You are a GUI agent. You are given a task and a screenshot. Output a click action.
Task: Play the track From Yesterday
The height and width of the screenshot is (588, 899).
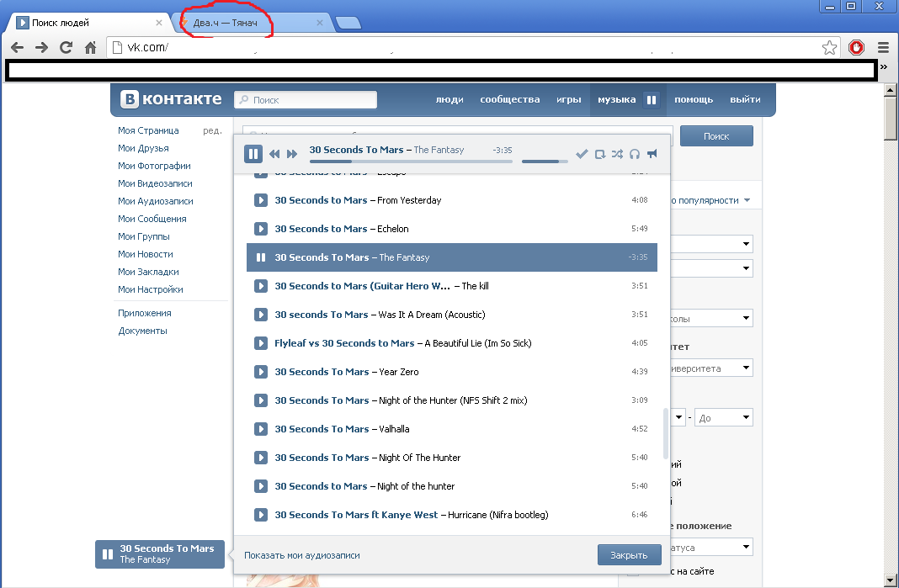[261, 200]
